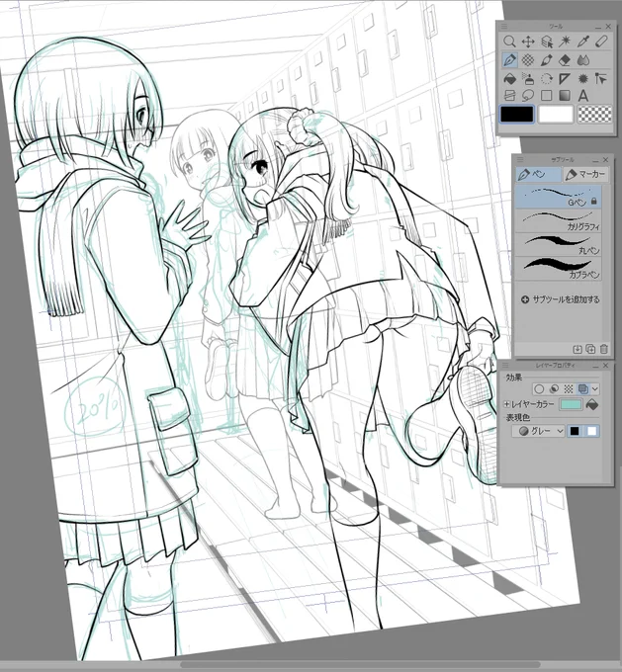Screen dimensions: 622x672
Task: Click the horizontal scrollbar below the canvas
Action: coord(360,665)
